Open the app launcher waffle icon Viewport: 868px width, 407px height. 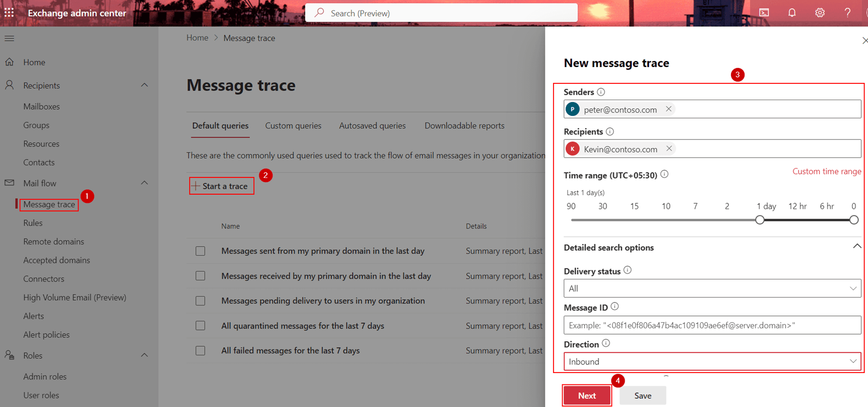(9, 12)
